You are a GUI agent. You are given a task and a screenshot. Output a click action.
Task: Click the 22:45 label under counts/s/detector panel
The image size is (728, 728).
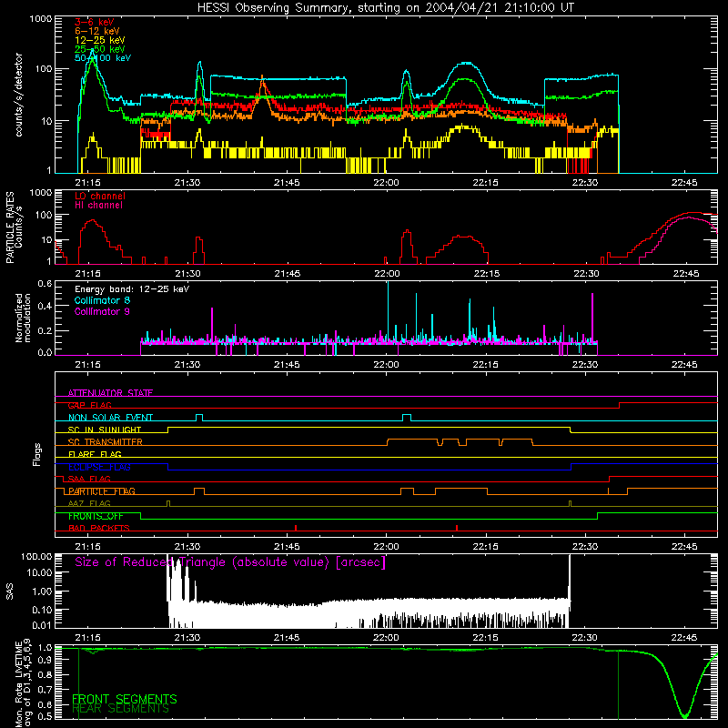(x=684, y=183)
